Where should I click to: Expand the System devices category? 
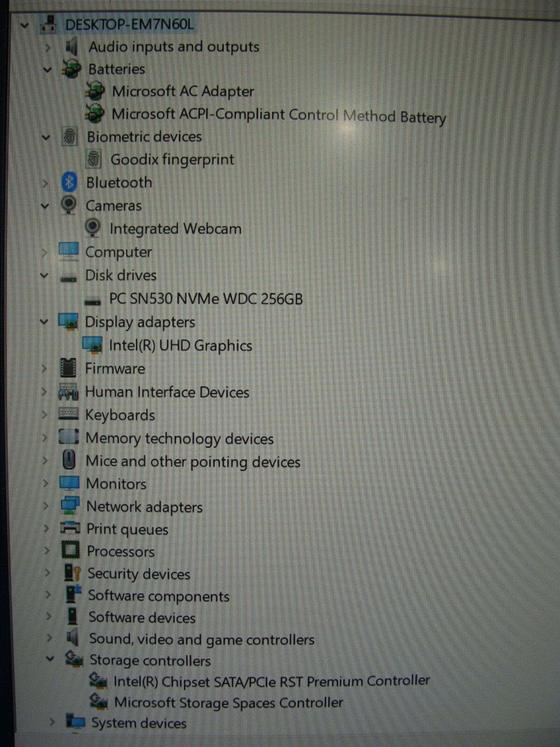coord(52,722)
